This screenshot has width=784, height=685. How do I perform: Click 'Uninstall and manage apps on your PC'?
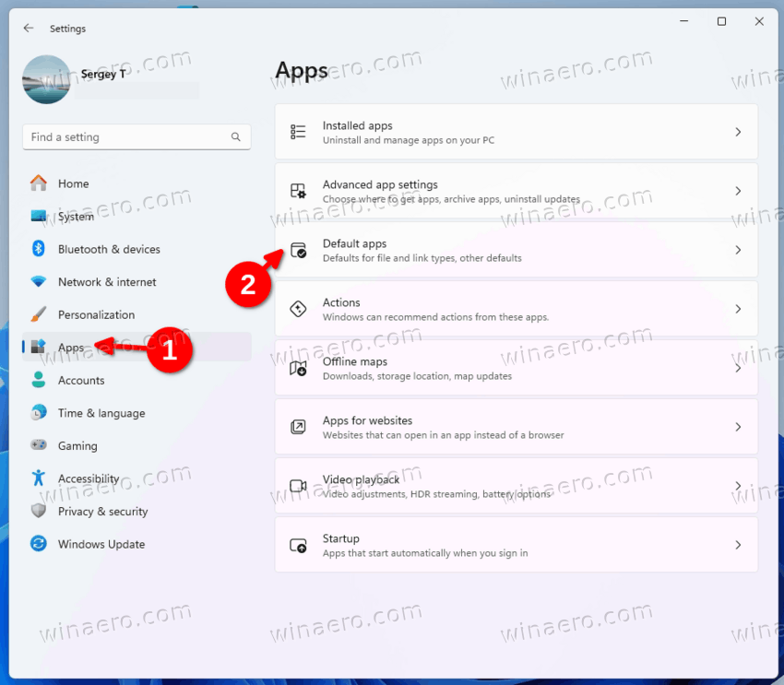tap(409, 140)
